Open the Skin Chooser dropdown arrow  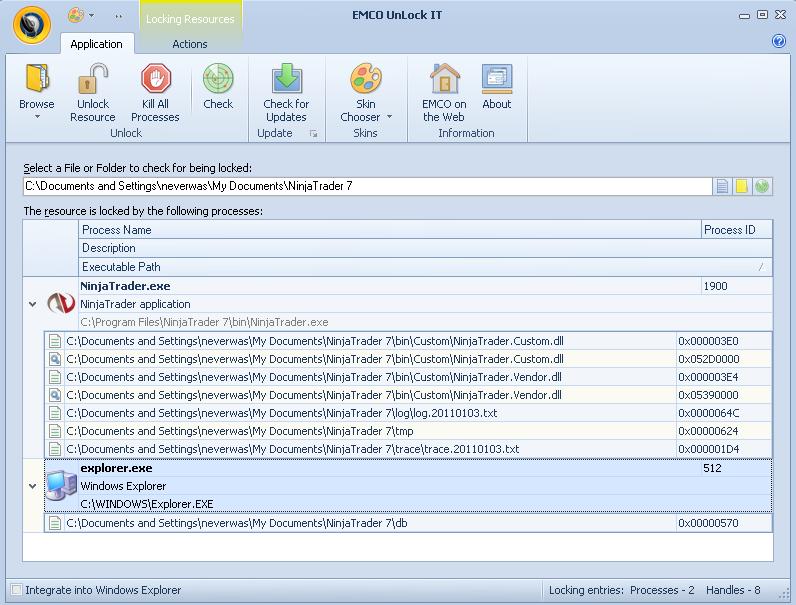pos(390,117)
